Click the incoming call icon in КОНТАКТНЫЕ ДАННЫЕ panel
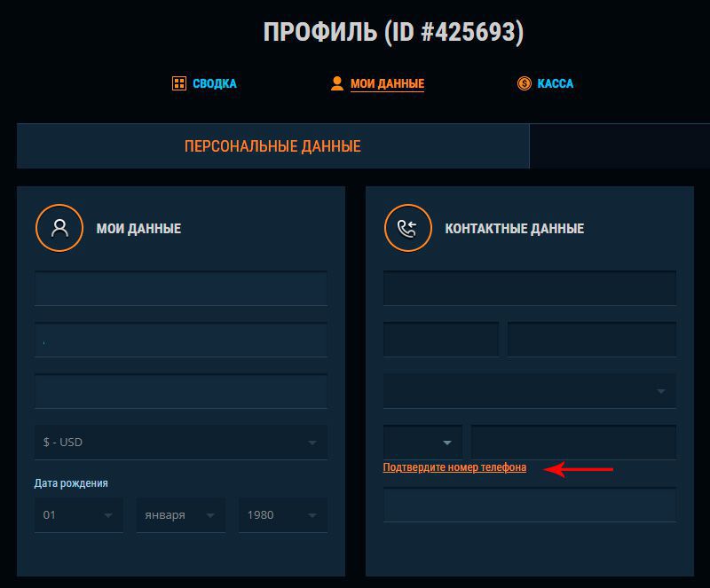This screenshot has height=588, width=710. pyautogui.click(x=406, y=228)
